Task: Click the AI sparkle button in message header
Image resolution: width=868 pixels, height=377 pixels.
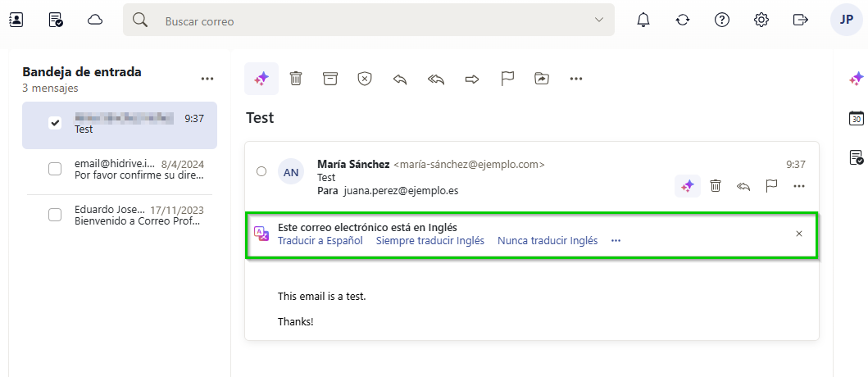Action: point(688,186)
